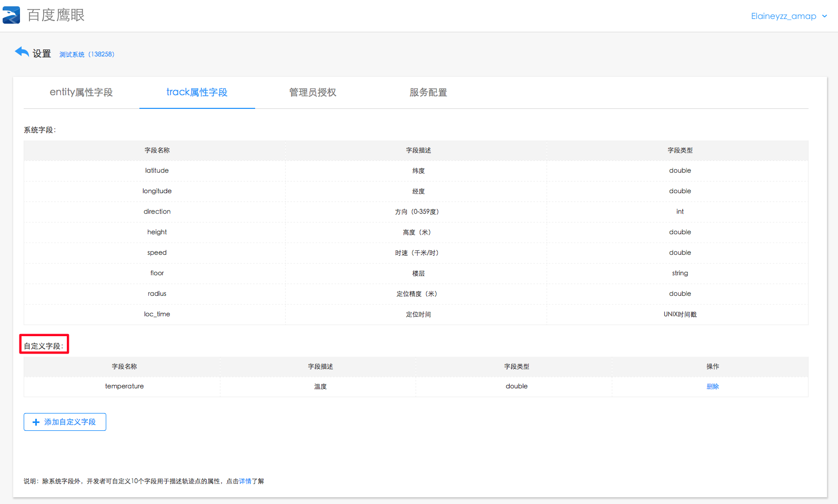Click the highlighted 自定义字段 label
Viewport: 838px width, 504px height.
click(44, 346)
